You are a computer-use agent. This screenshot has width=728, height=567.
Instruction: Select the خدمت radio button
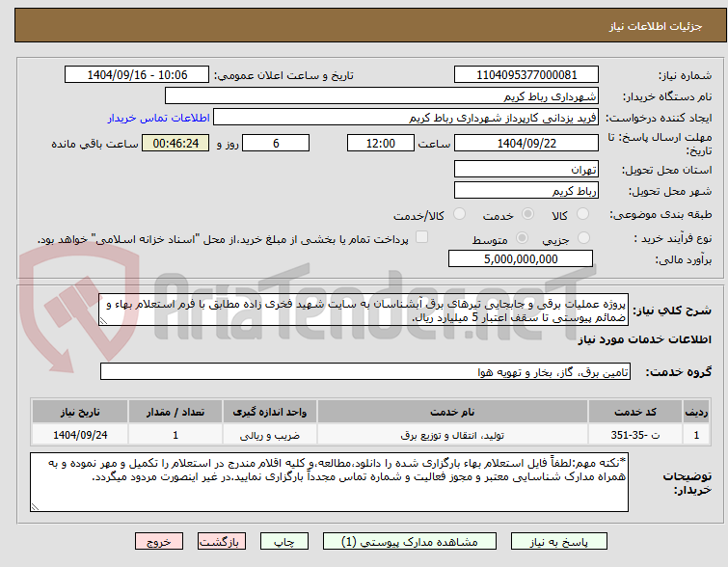pyautogui.click(x=527, y=214)
